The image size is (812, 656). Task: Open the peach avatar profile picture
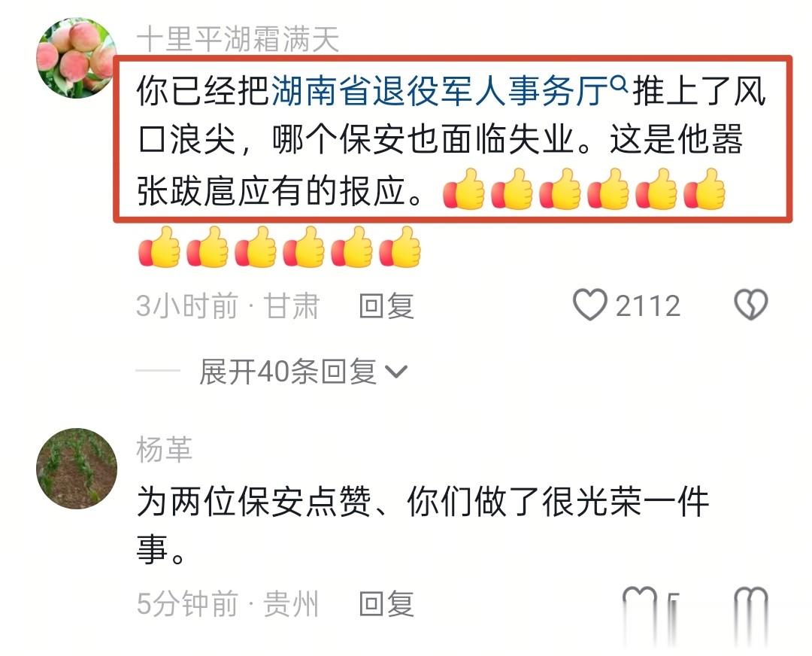coord(76,57)
